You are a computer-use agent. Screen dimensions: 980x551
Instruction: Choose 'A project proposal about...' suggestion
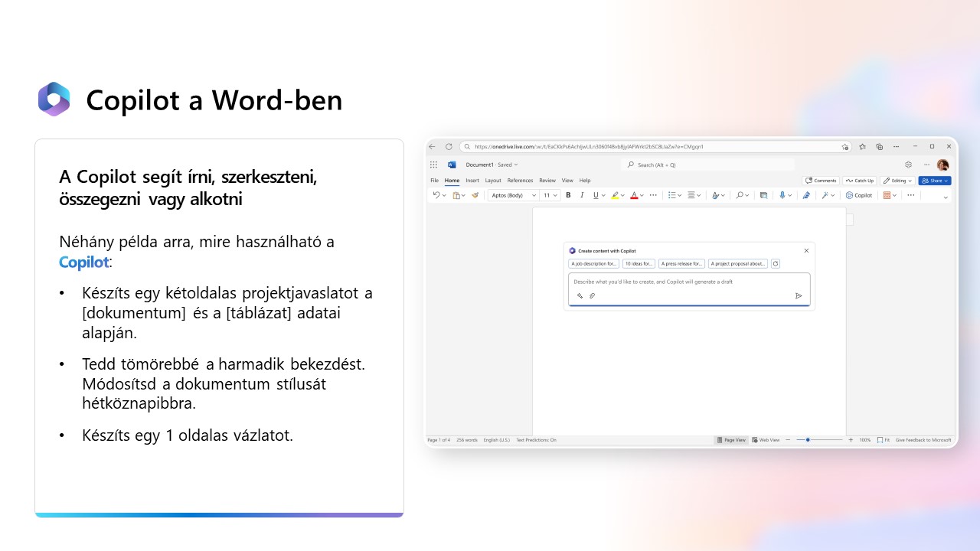(737, 263)
